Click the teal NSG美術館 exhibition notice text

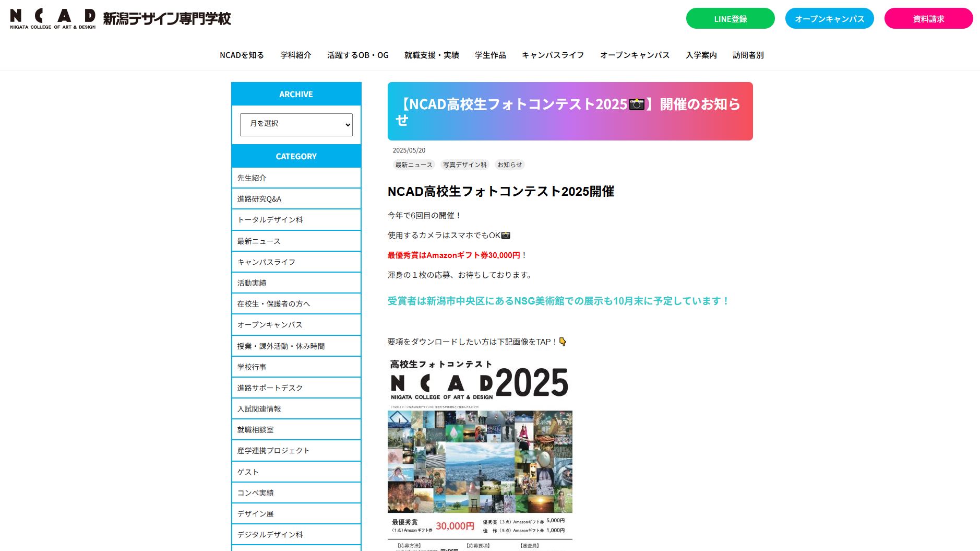pyautogui.click(x=558, y=301)
